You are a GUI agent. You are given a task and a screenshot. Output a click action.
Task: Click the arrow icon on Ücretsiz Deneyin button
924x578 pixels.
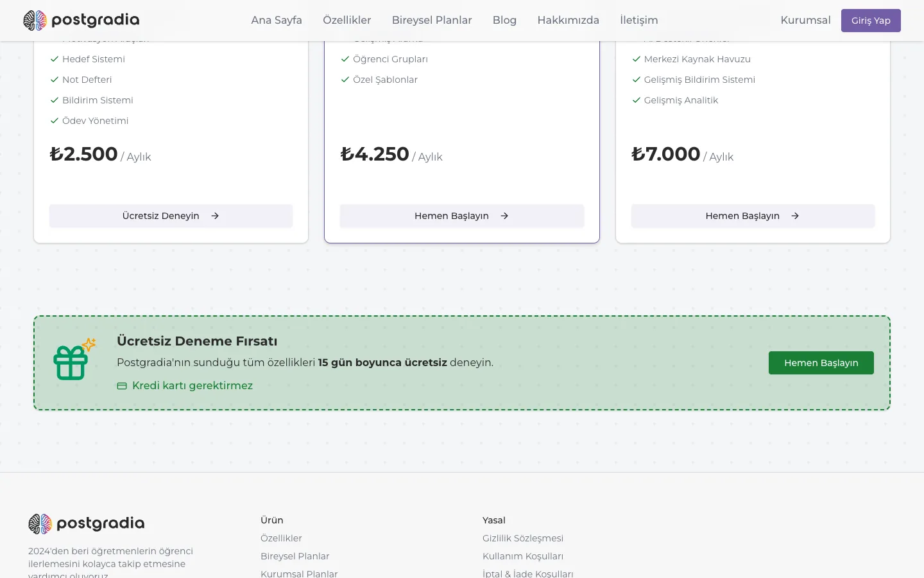click(x=215, y=216)
